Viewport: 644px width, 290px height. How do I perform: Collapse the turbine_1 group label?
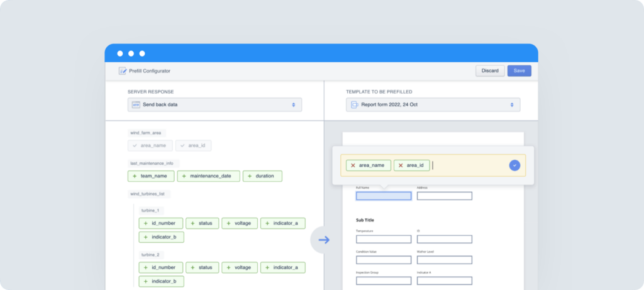click(149, 210)
